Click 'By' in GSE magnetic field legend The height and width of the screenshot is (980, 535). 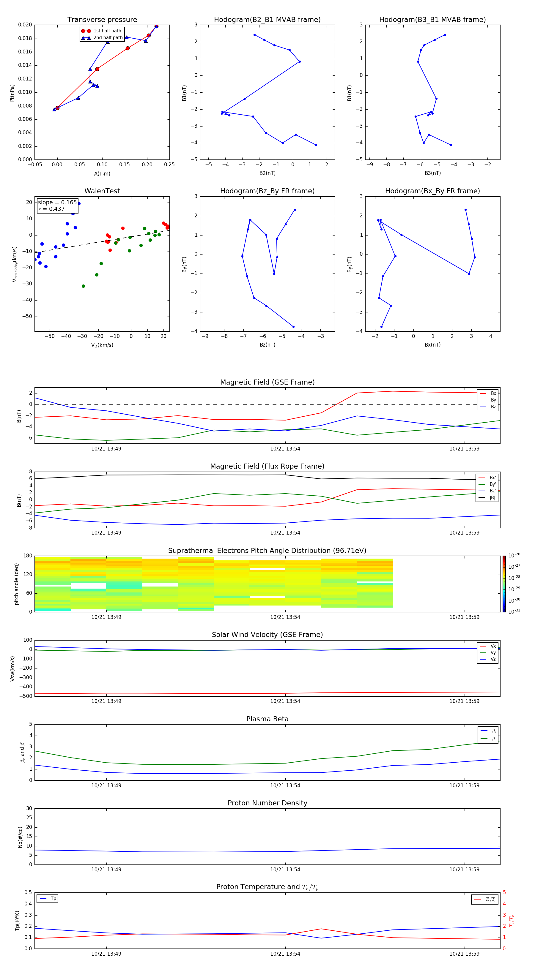[488, 400]
